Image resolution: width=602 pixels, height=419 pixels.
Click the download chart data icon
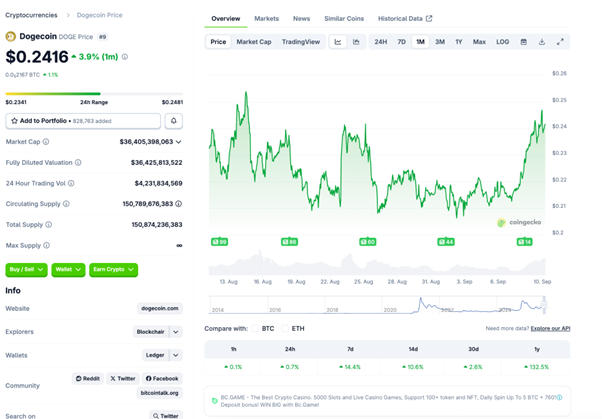pos(542,42)
